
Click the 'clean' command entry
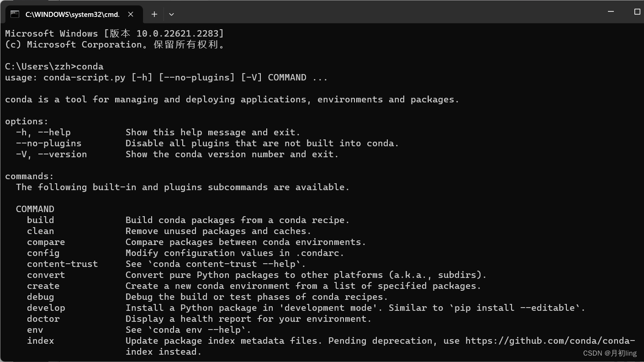(40, 231)
